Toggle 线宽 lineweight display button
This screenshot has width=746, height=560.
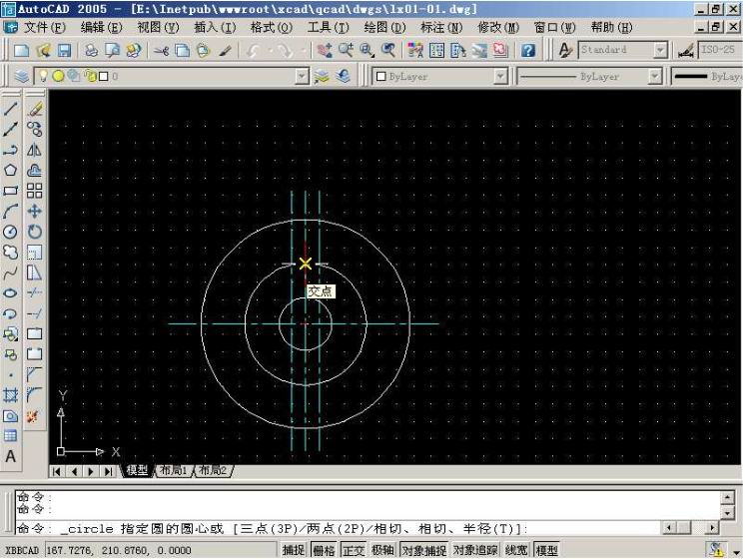pyautogui.click(x=516, y=550)
